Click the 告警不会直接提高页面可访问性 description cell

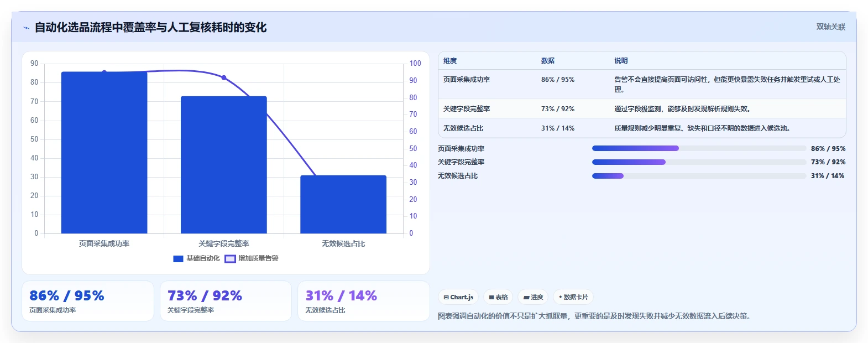tap(728, 85)
